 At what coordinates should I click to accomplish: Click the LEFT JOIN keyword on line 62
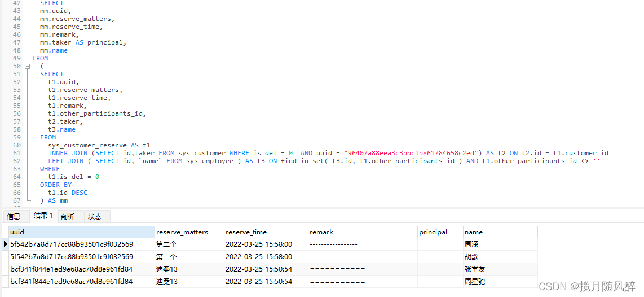(x=65, y=161)
